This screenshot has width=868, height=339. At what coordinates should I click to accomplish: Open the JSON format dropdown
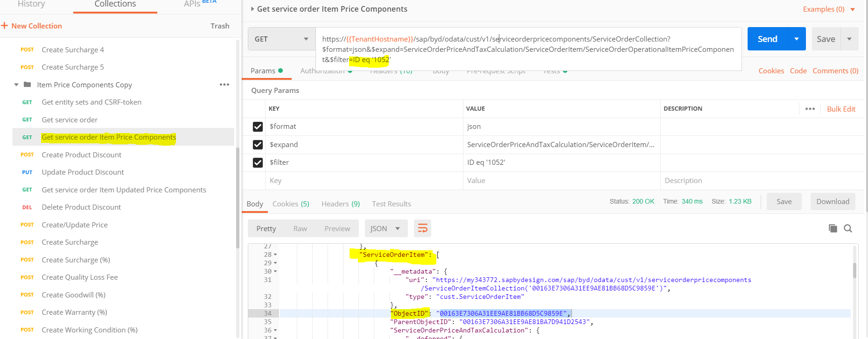(x=385, y=228)
